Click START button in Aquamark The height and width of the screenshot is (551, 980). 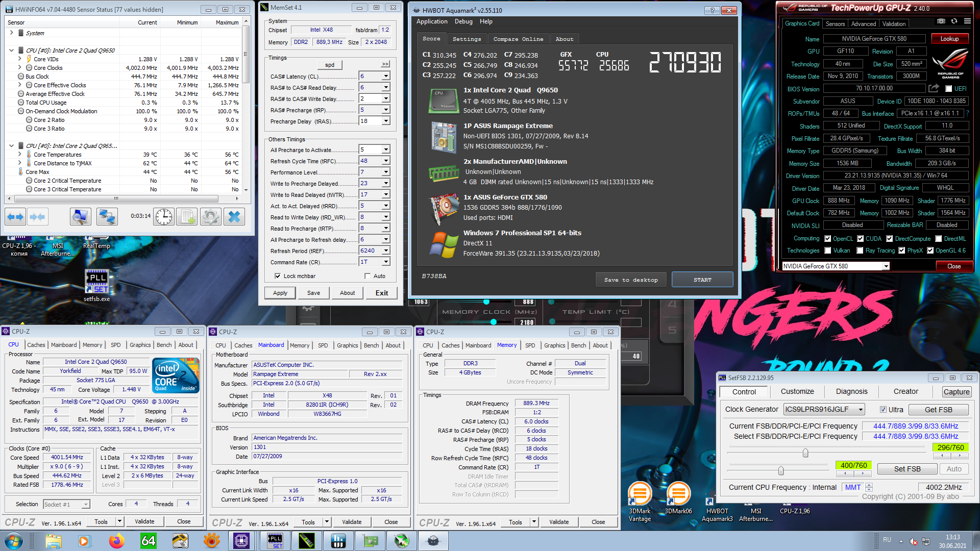(702, 280)
